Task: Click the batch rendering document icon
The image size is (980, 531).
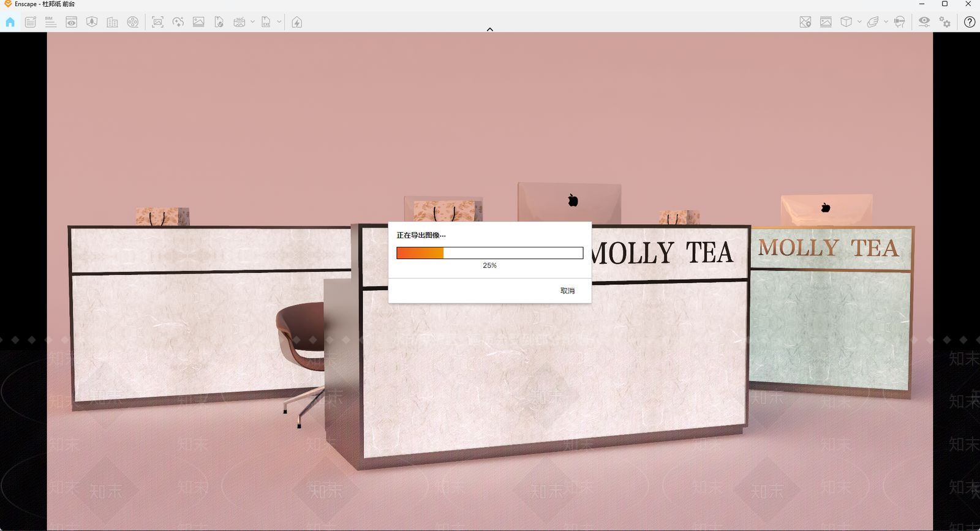Action: click(219, 22)
